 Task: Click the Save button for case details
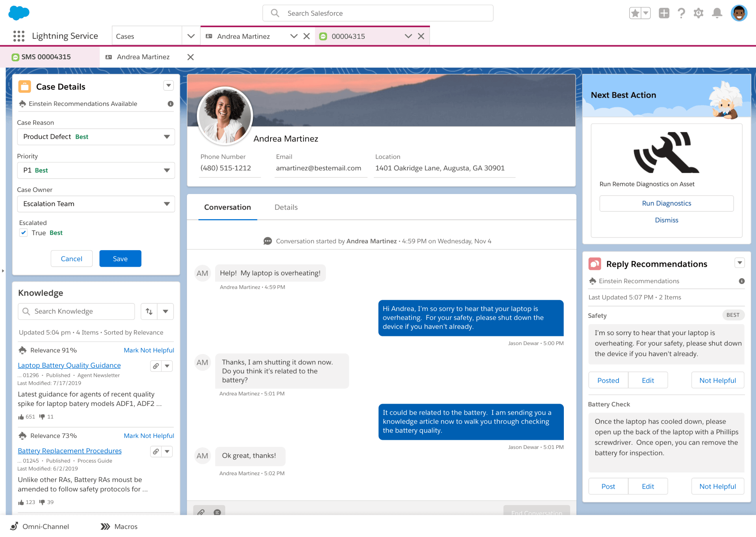(120, 258)
